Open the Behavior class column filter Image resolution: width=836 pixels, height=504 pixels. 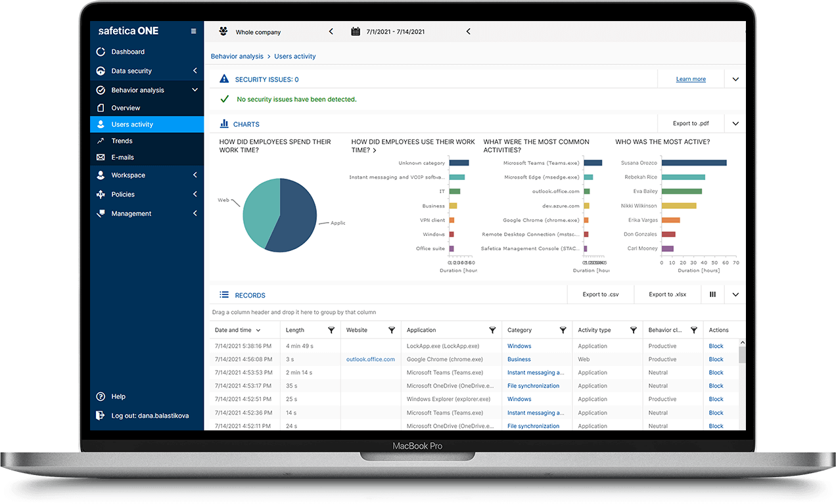pos(693,330)
